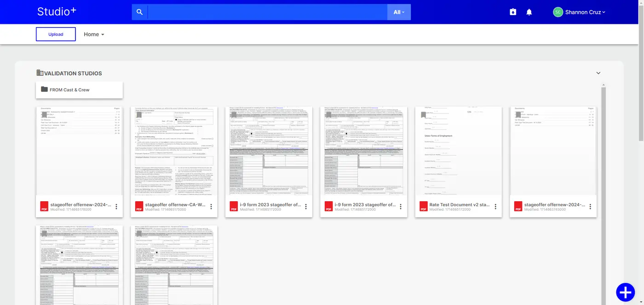644x305 pixels.
Task: Click the Studio+ logo
Action: [x=57, y=12]
